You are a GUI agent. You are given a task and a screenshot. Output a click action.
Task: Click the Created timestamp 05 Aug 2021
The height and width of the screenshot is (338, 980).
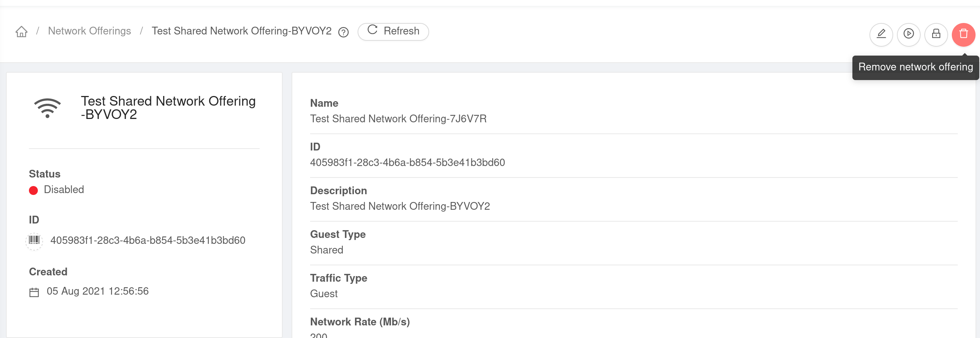pos(98,291)
